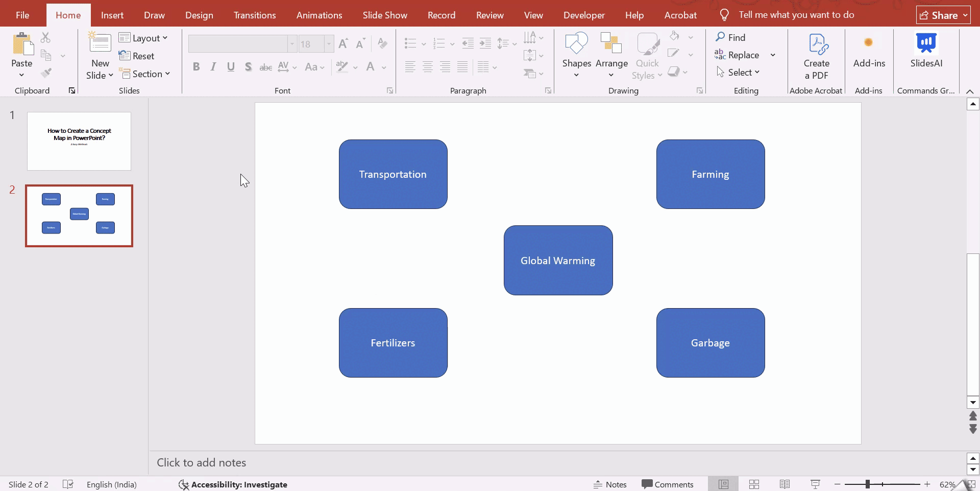Switch to Slide Sorter view
This screenshot has width=980, height=491.
754,484
